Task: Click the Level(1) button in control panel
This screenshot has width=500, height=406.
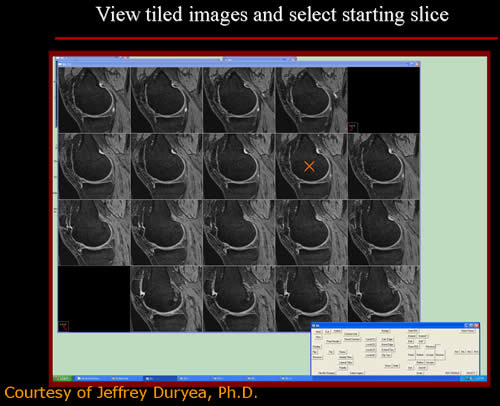Action: (x=371, y=339)
